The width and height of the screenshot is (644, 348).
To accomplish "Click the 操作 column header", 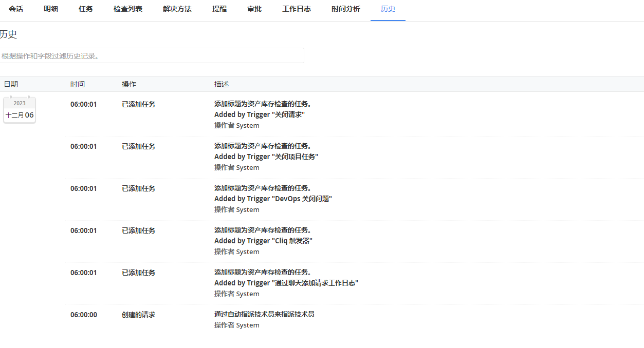I will click(x=129, y=84).
